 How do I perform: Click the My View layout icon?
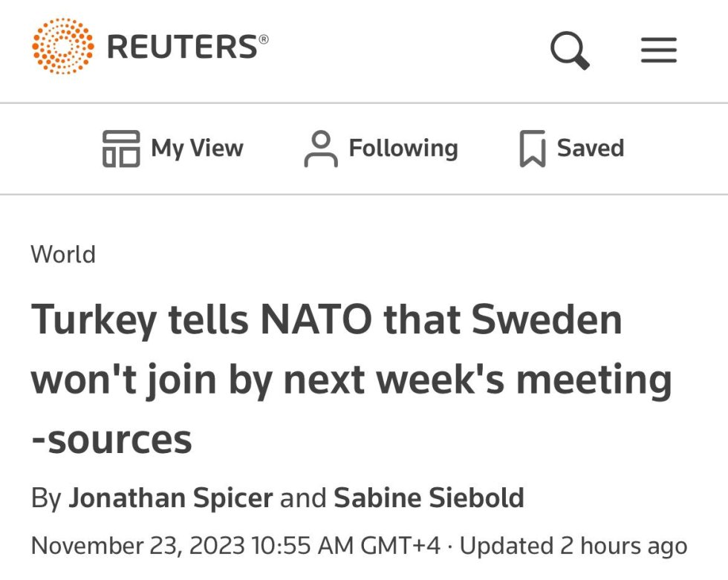[x=121, y=149]
